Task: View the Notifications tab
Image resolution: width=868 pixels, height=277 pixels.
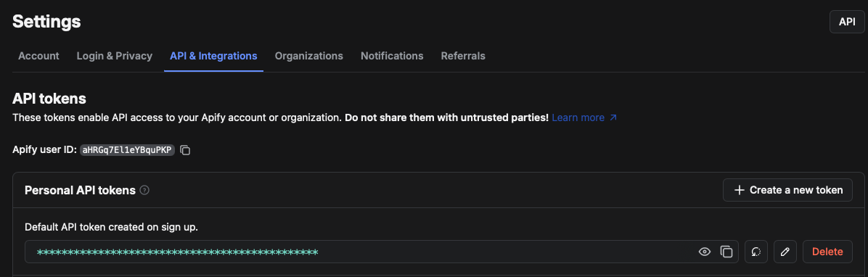Action: point(392,56)
